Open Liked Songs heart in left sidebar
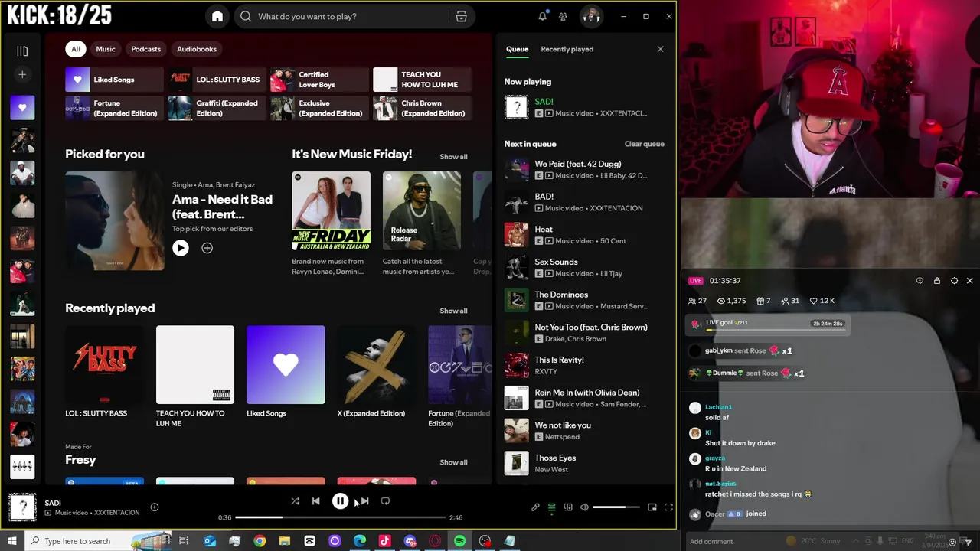This screenshot has width=980, height=551. coord(22,108)
